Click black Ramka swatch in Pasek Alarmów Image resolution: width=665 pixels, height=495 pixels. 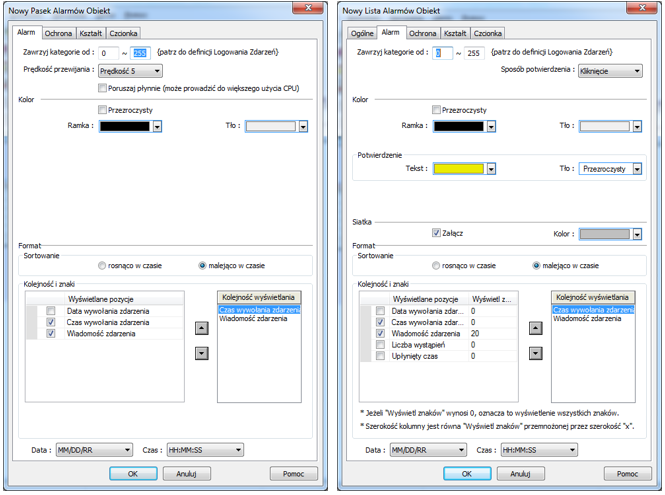point(125,126)
